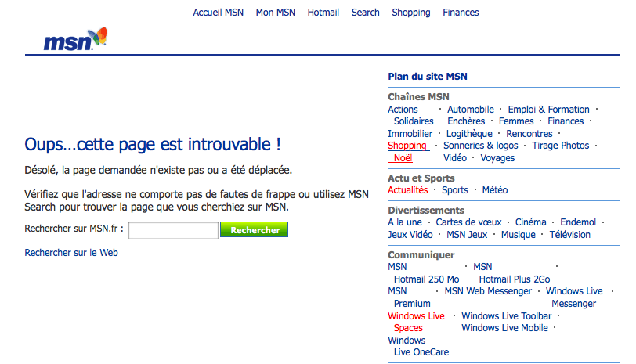This screenshot has width=636, height=364.
Task: Go to Cartes de vœux link
Action: coord(468,223)
